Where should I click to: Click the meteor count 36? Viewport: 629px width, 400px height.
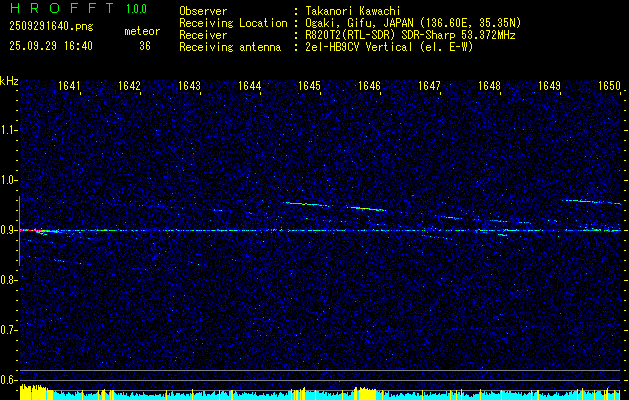pyautogui.click(x=145, y=46)
